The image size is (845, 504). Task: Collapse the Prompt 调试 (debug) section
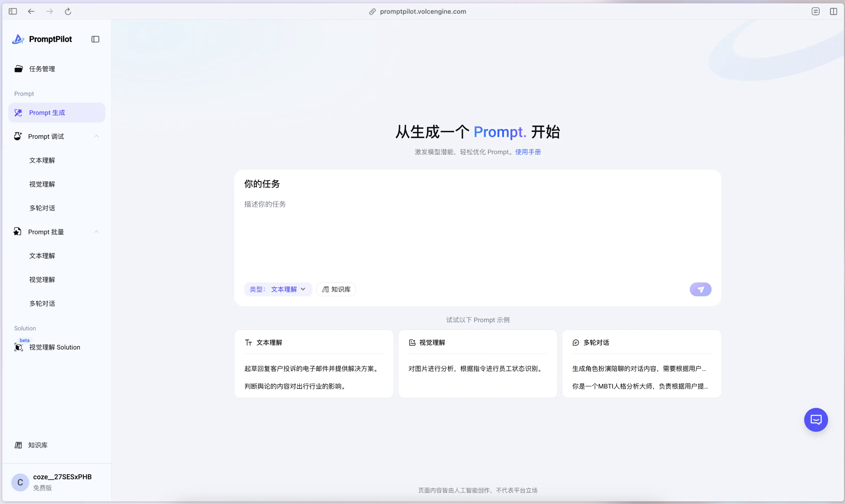(97, 136)
